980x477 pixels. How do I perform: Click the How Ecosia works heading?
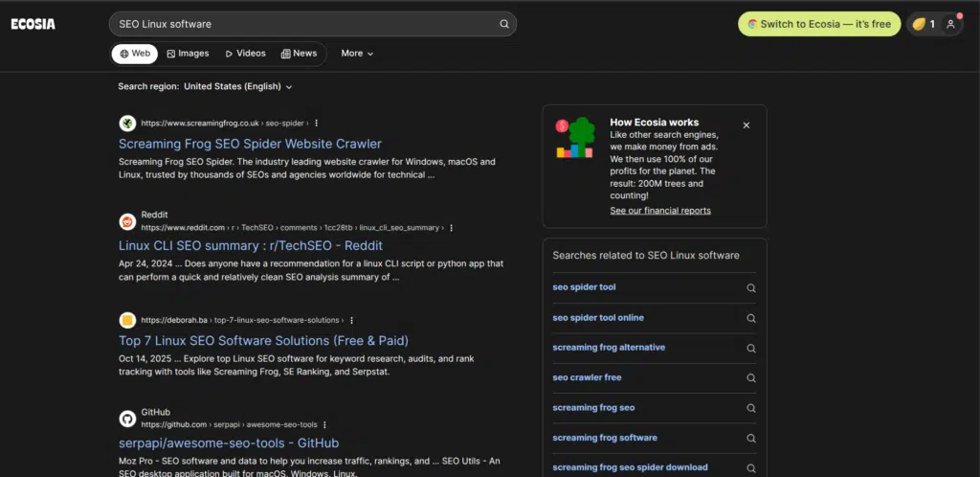655,123
